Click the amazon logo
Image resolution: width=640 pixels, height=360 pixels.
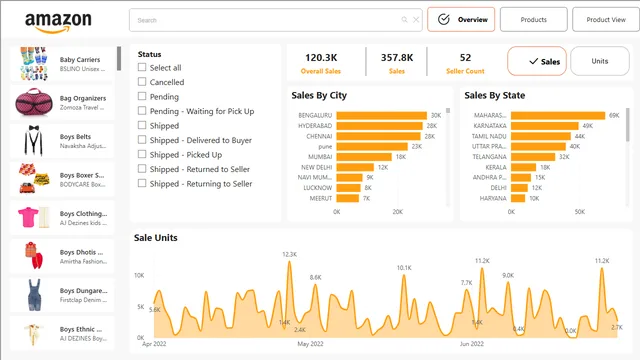point(58,22)
